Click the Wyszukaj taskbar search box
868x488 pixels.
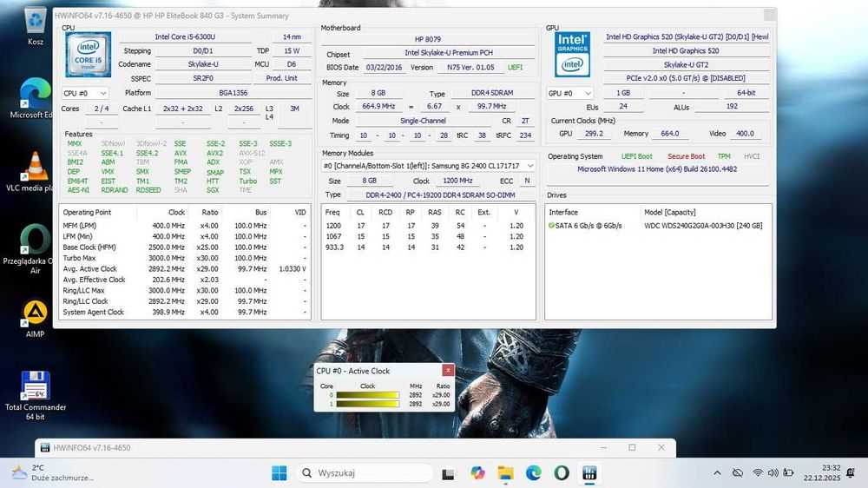(365, 473)
